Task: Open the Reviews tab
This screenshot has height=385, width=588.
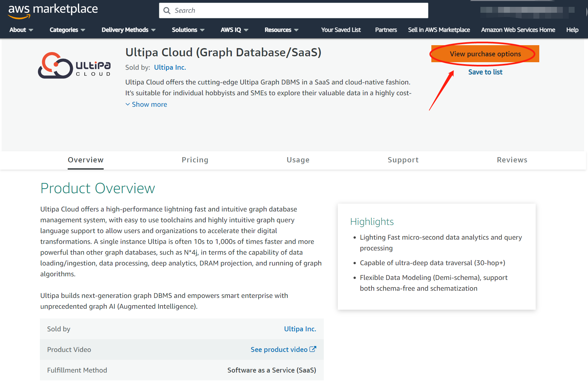Action: (x=512, y=160)
